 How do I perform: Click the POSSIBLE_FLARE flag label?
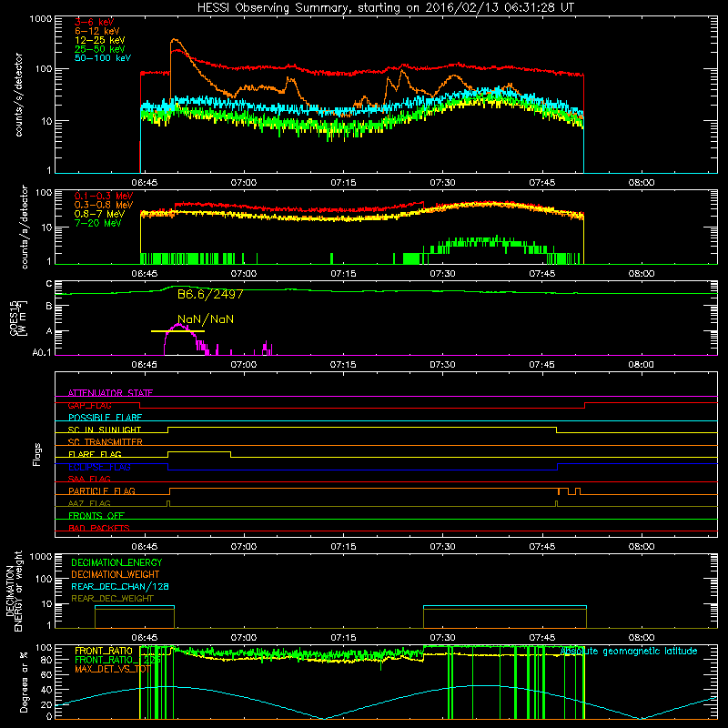point(105,418)
